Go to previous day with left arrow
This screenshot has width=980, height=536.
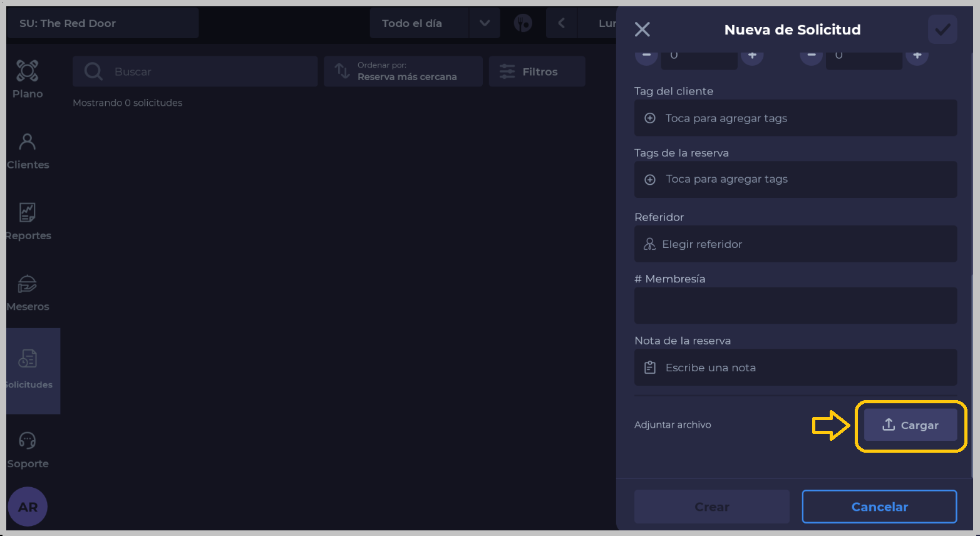561,23
